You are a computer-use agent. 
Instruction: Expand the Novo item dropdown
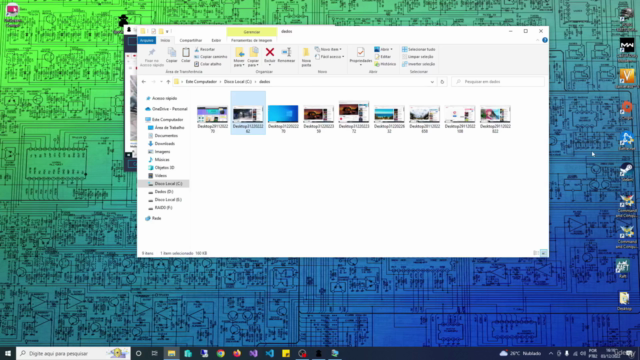[329, 49]
